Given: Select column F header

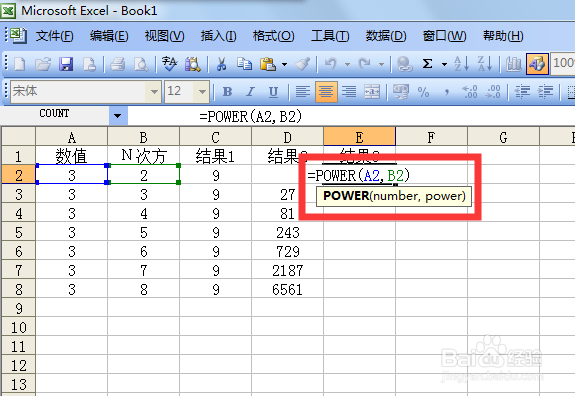Looking at the screenshot, I should click(431, 137).
